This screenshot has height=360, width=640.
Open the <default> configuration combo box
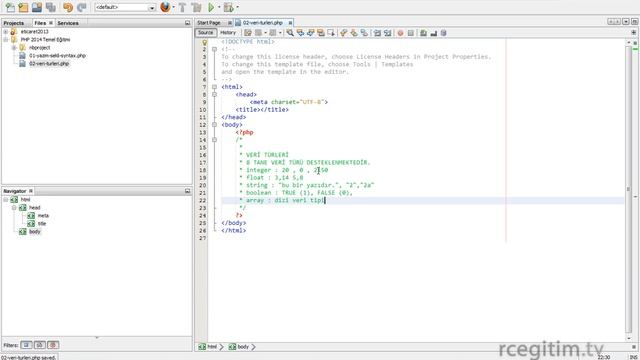pyautogui.click(x=125, y=7)
